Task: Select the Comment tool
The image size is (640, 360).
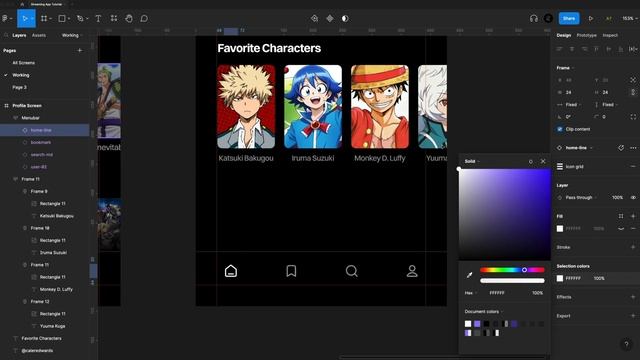Action: [144, 18]
